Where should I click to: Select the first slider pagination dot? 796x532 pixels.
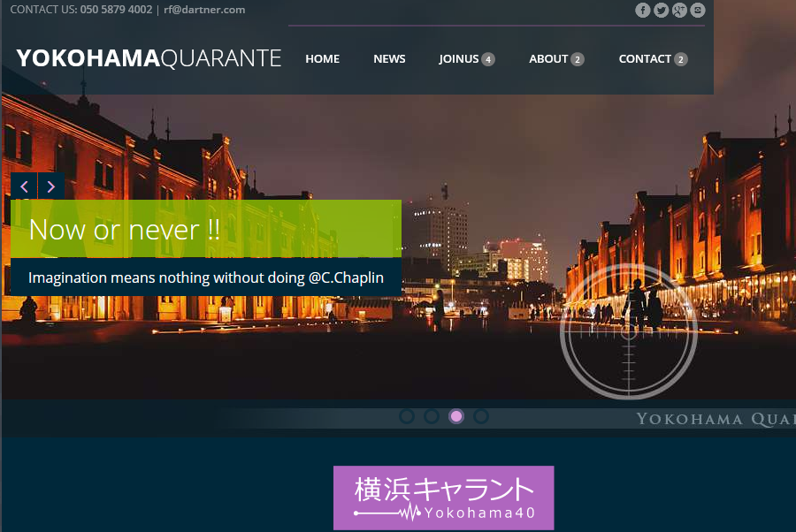click(x=407, y=416)
